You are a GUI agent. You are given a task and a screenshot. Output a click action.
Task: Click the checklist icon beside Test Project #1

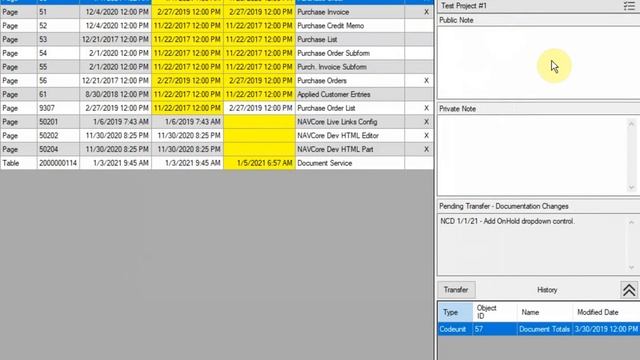[629, 6]
